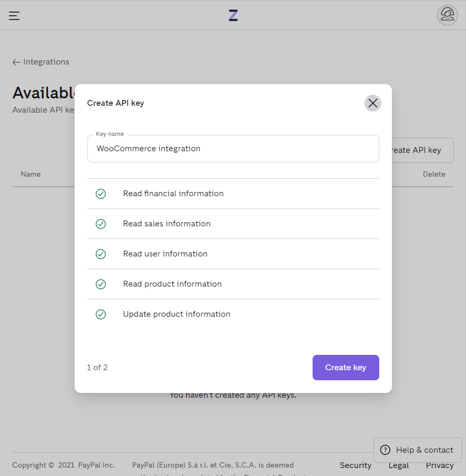The height and width of the screenshot is (476, 466).
Task: Dismiss the Create API key dialog
Action: coord(372,103)
